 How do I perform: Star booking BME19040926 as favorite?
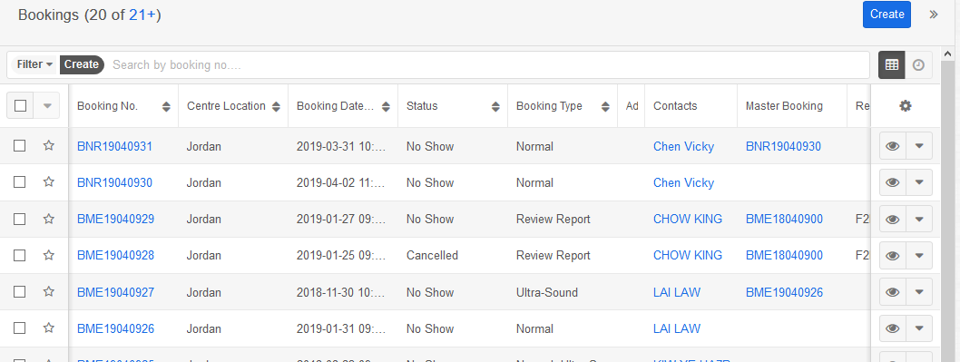click(x=49, y=328)
